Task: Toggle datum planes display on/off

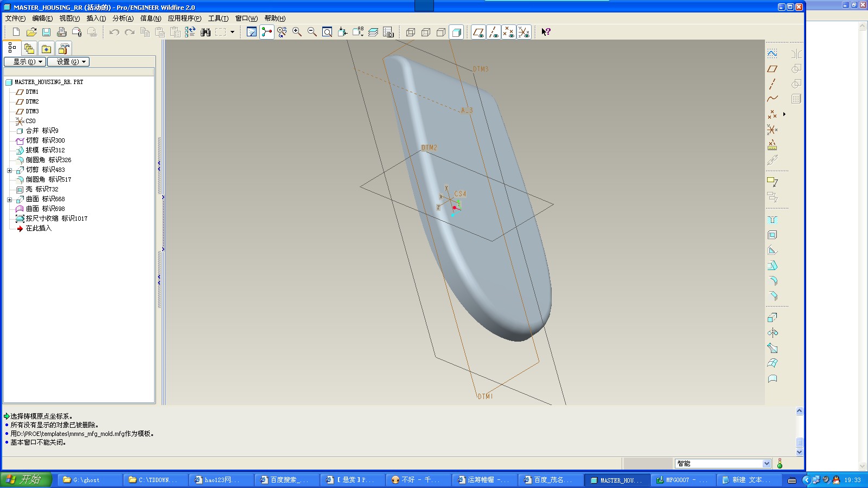Action: pyautogui.click(x=478, y=32)
